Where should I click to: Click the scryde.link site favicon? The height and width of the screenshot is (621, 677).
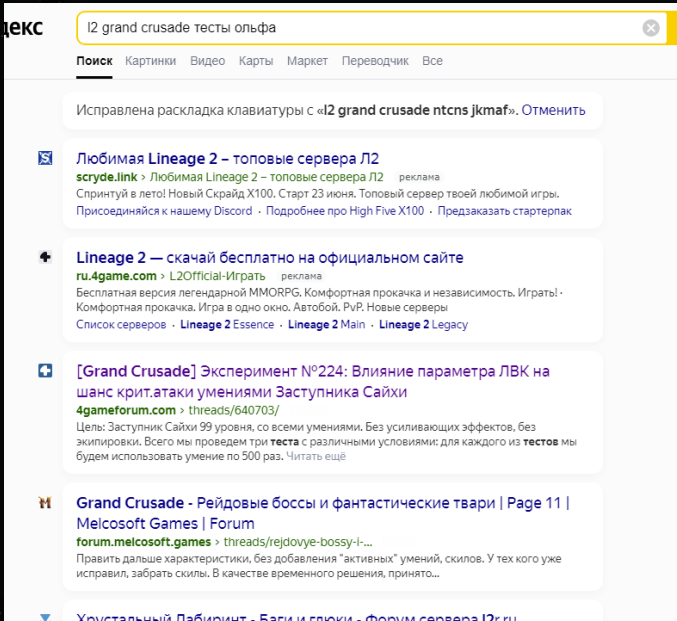click(45, 158)
